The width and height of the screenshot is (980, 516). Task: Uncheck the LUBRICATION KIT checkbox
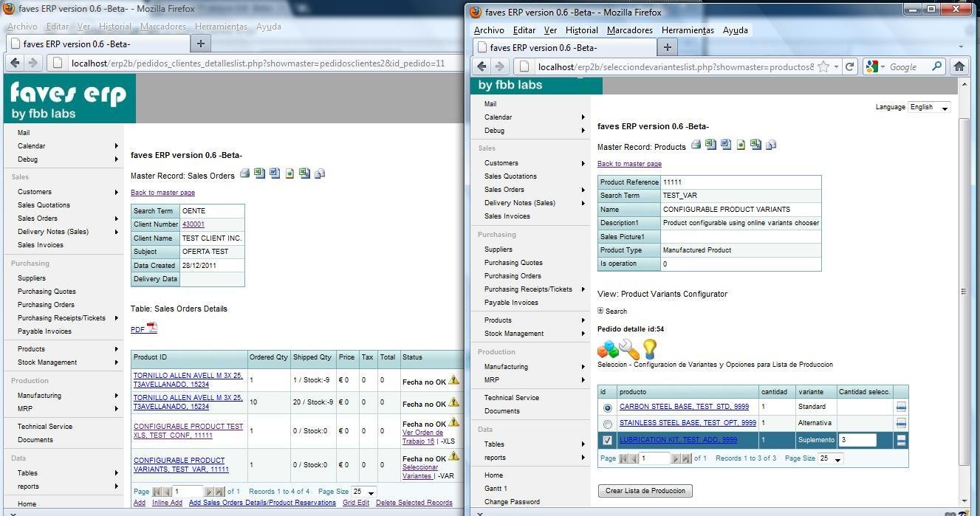pos(606,439)
